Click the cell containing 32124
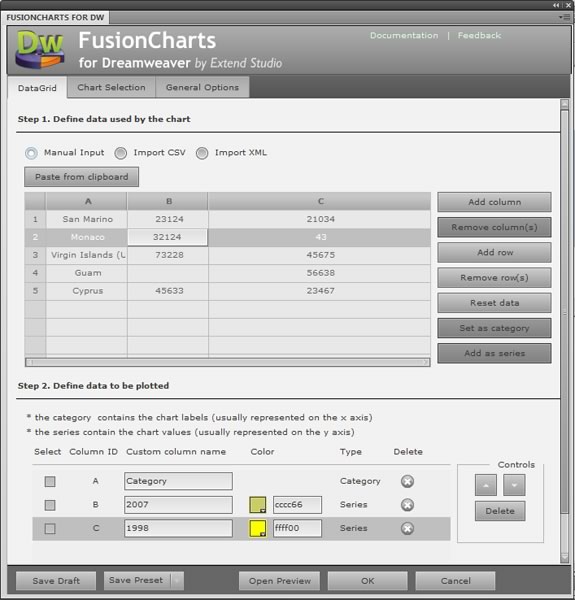 (168, 237)
